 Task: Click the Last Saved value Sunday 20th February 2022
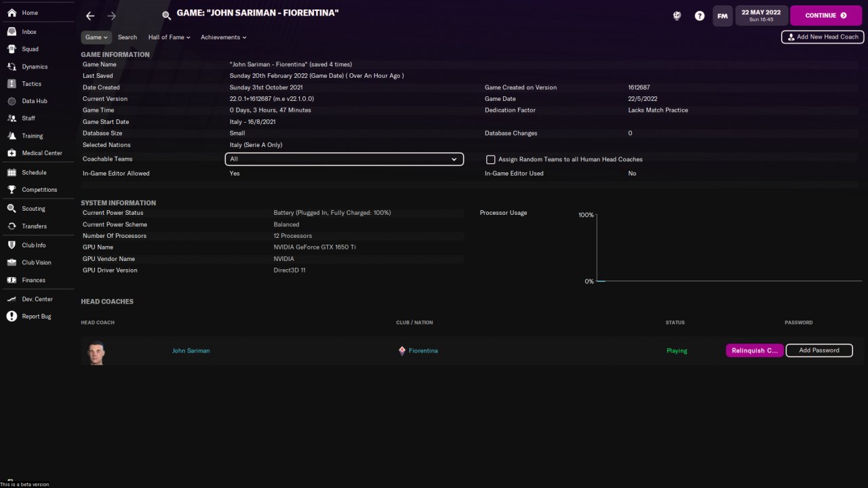(317, 76)
